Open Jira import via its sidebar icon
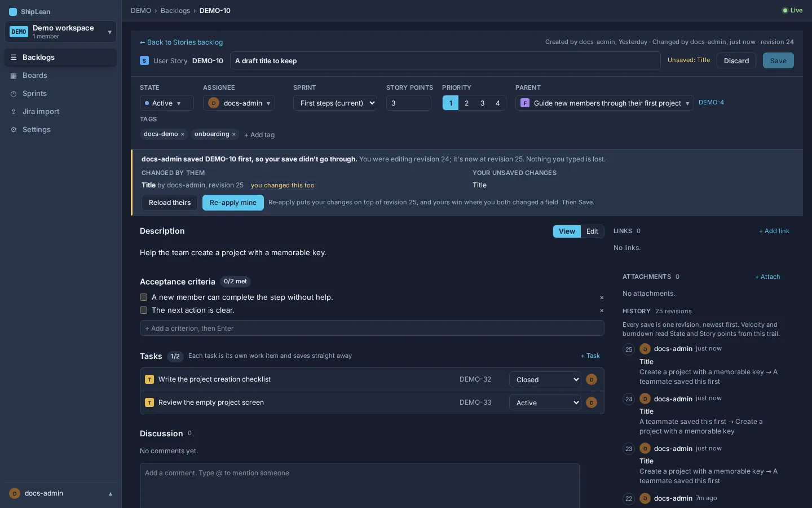Screen dimensions: 812x508 [14, 112]
